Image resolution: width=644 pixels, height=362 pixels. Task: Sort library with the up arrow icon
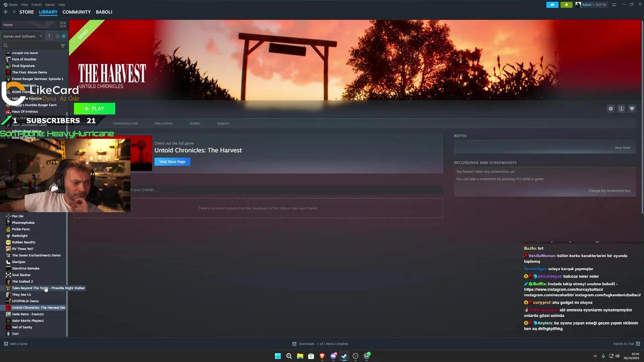[x=49, y=36]
